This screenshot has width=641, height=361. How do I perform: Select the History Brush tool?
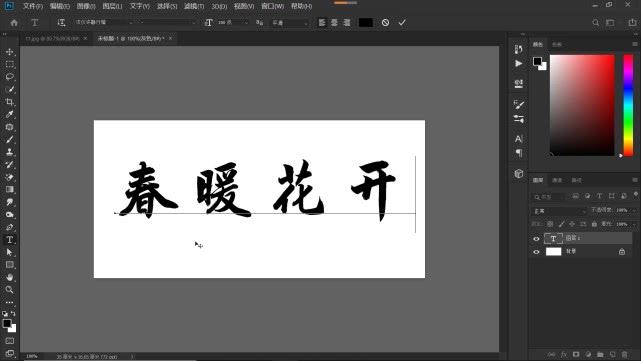click(9, 164)
